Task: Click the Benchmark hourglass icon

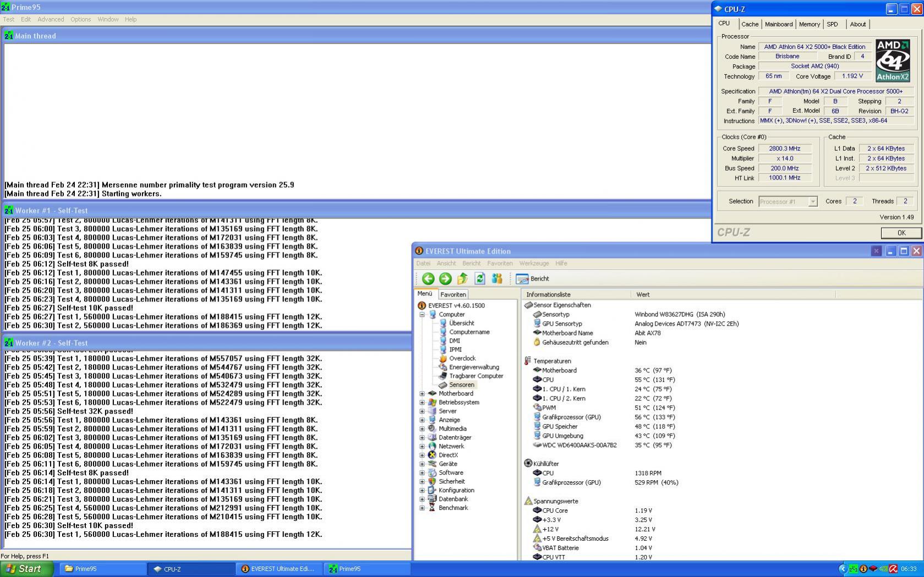Action: (433, 508)
